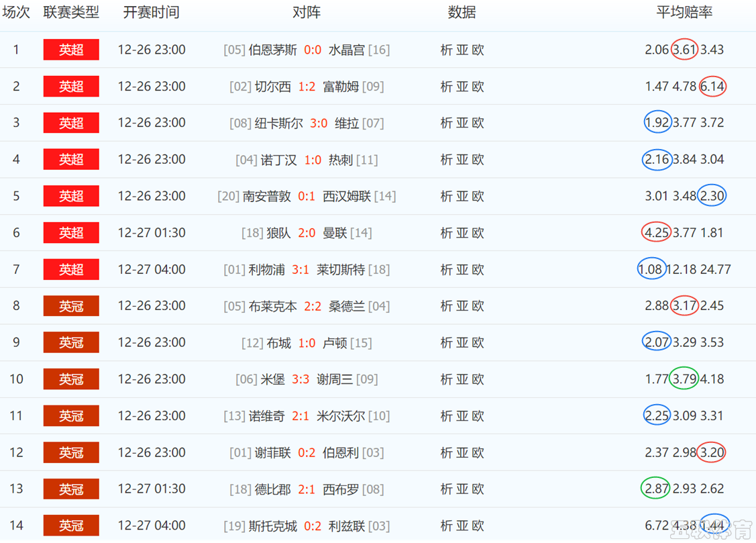The height and width of the screenshot is (543, 756).
Task: Open 析 analysis for 诺丁汉 vs 热刺
Action: tap(446, 160)
